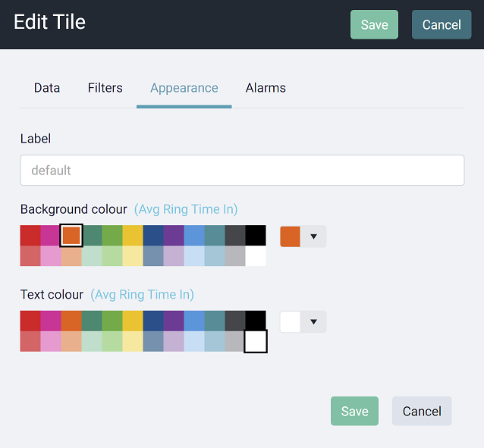Pick the white background colour swatch

[x=256, y=256]
